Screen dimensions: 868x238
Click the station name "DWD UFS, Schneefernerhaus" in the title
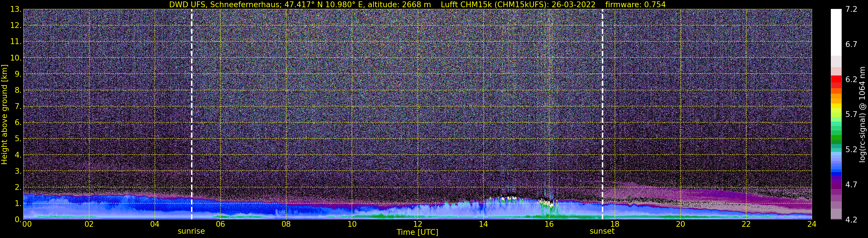(x=225, y=4)
